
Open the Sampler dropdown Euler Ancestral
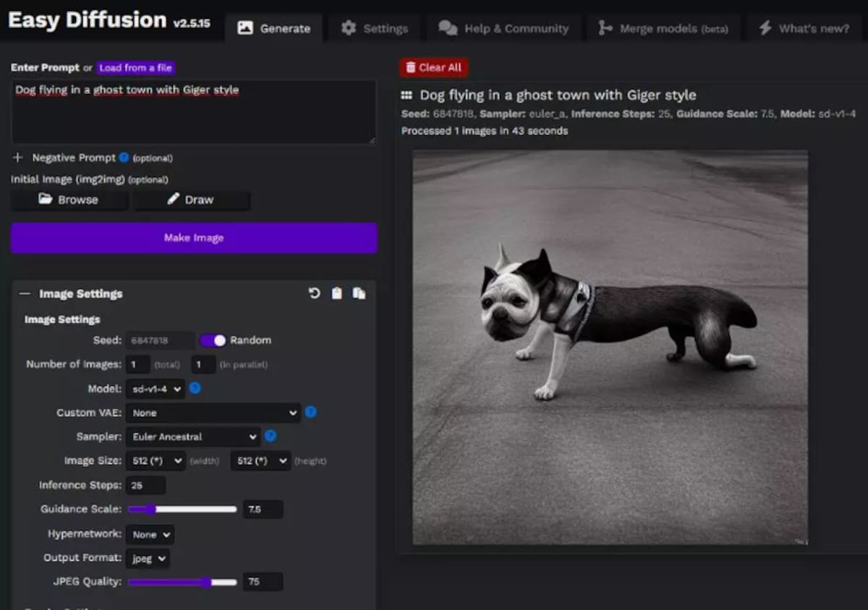[x=193, y=437]
